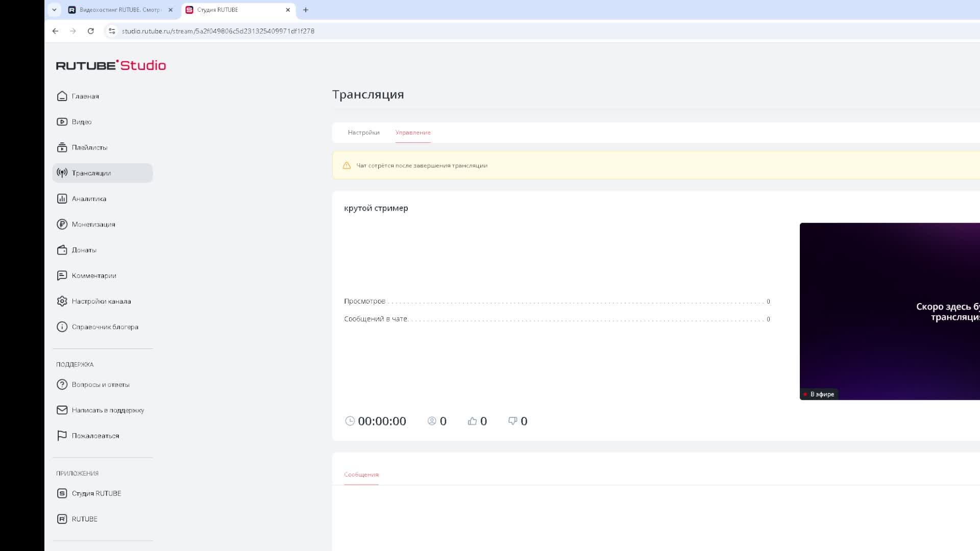Switch to the Настройки tab
The width and height of the screenshot is (980, 551).
point(363,132)
